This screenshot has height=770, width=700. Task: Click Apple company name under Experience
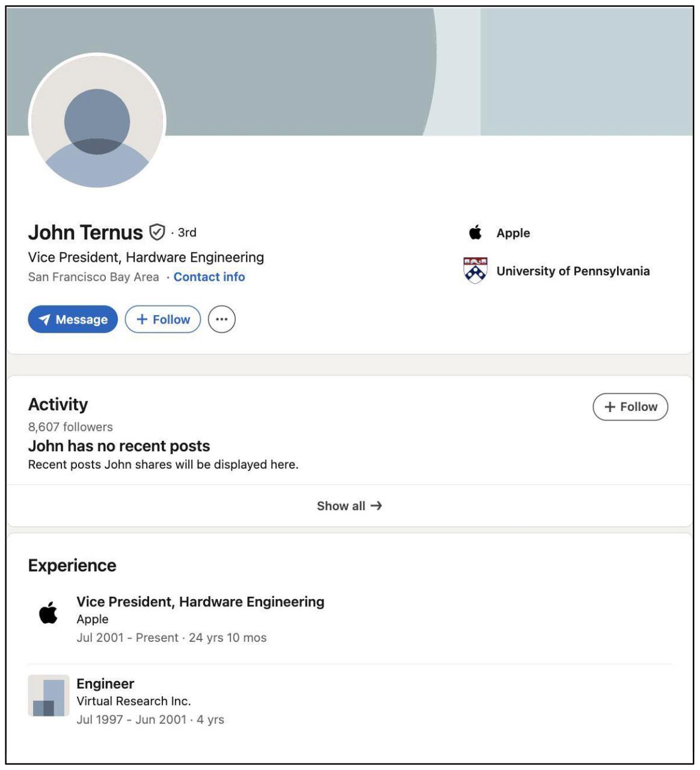[93, 620]
